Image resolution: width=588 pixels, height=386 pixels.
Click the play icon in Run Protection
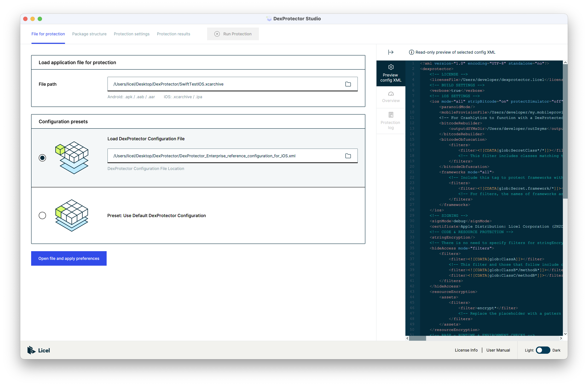pos(217,34)
